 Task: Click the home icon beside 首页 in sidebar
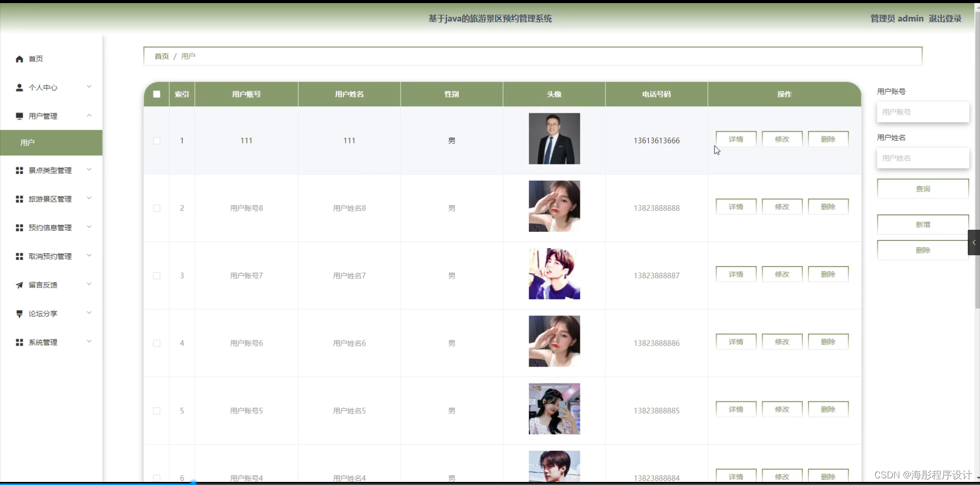(19, 59)
